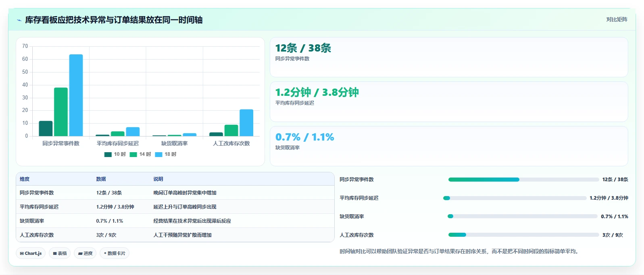Click the 晚间订单高峰时异常集中增加 note
644x275 pixels.
(x=185, y=193)
